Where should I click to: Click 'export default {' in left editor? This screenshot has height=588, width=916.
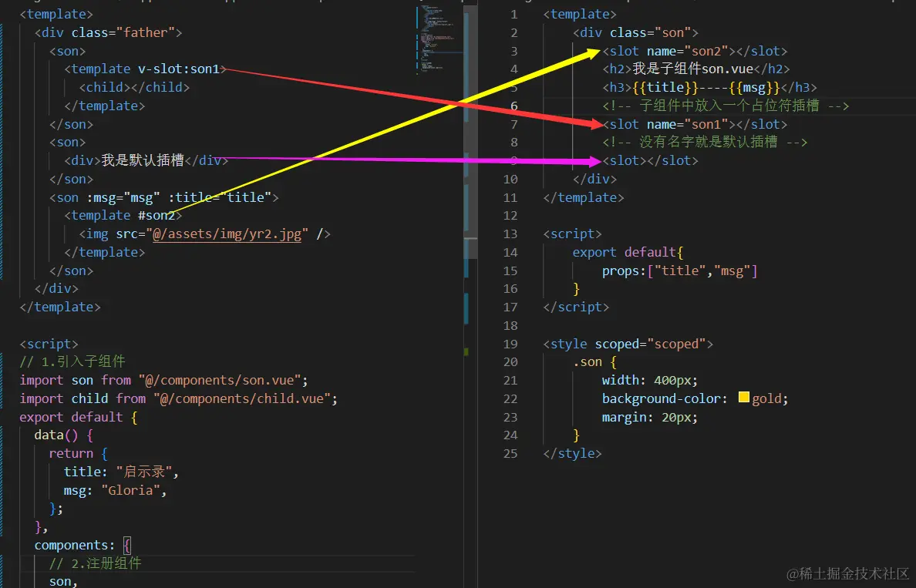pos(79,417)
